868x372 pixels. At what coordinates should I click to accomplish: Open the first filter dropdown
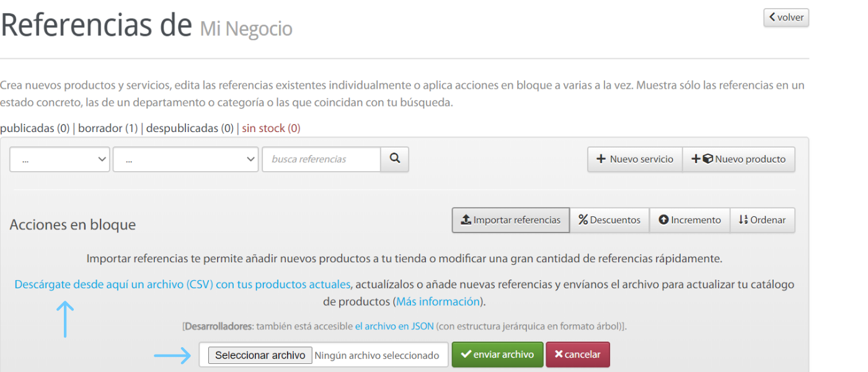click(x=59, y=159)
